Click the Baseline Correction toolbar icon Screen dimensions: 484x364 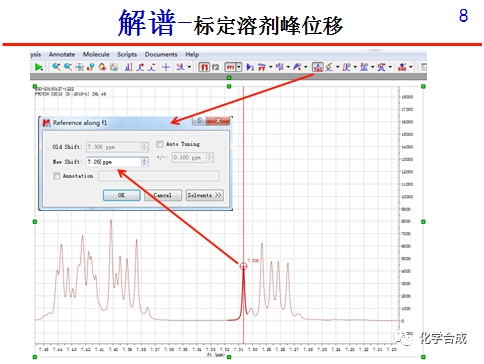(x=297, y=67)
